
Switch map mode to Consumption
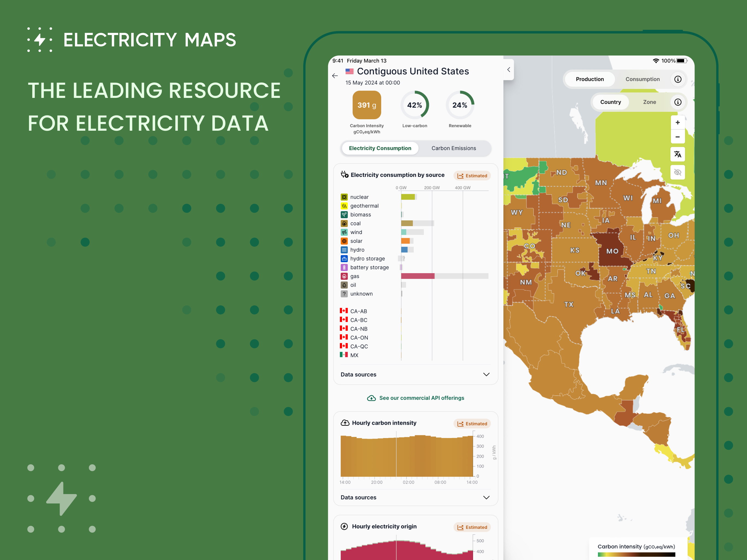(642, 79)
